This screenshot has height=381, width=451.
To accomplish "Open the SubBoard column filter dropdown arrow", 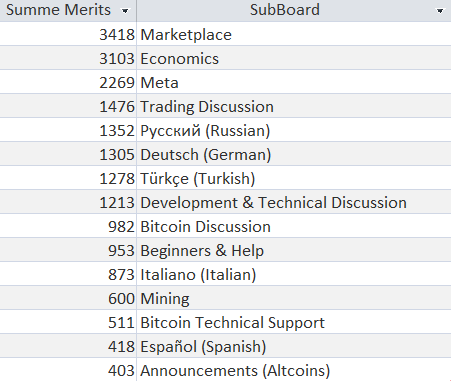I will click(x=440, y=11).
